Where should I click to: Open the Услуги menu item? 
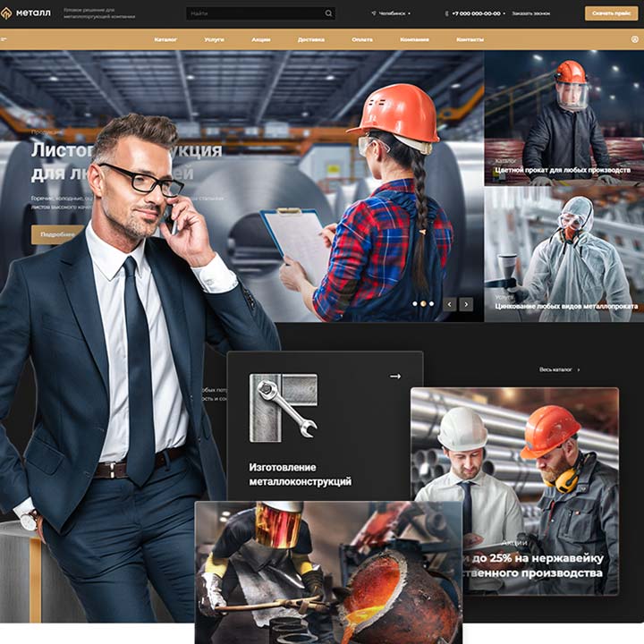click(x=214, y=40)
